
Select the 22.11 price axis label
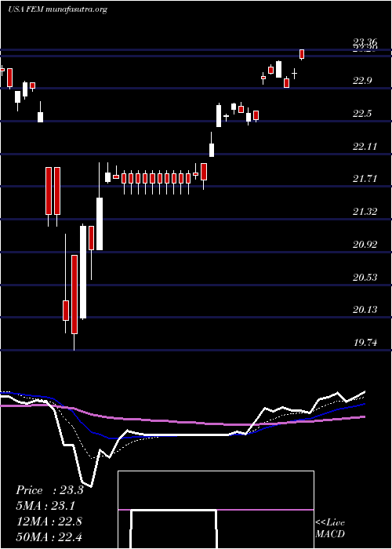point(365,147)
